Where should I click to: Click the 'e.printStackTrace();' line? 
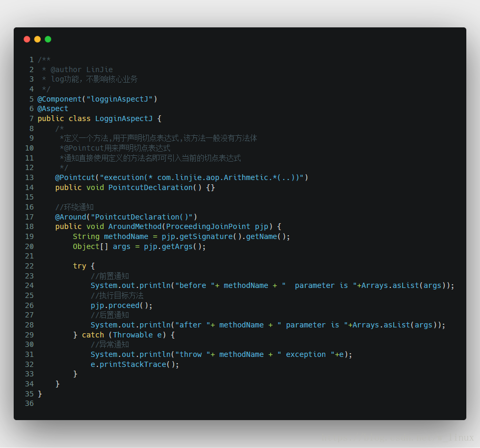coord(135,364)
